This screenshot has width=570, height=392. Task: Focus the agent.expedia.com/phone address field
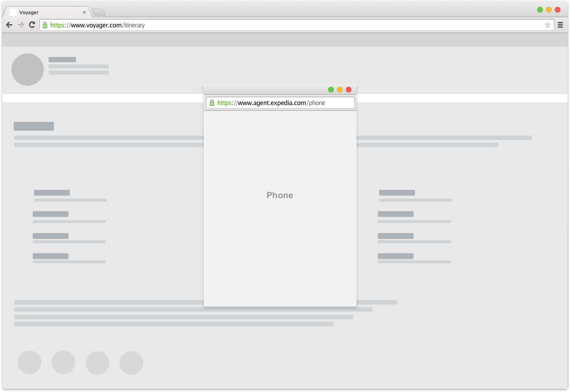click(x=280, y=103)
